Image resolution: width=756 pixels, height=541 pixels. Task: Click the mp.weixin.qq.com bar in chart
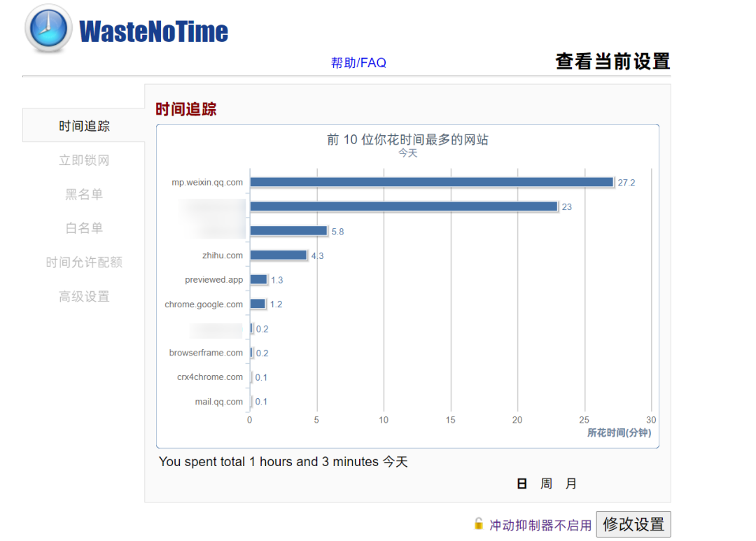coord(431,182)
